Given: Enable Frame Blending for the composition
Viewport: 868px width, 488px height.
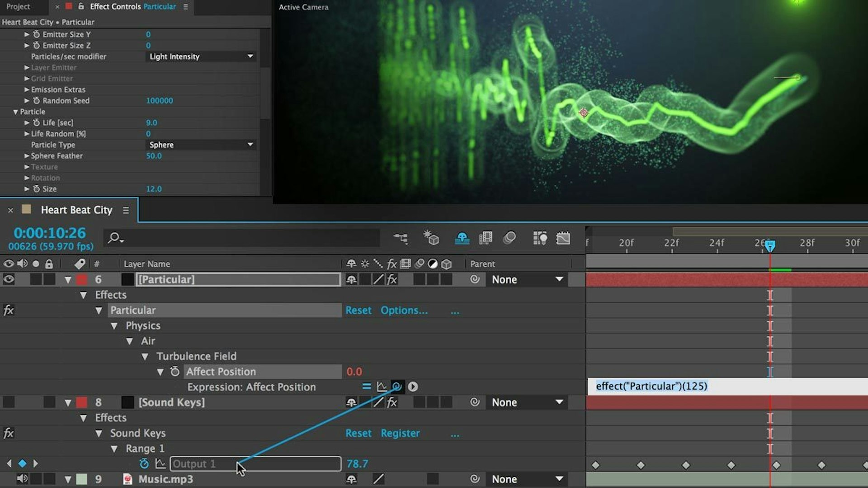Looking at the screenshot, I should pyautogui.click(x=485, y=238).
